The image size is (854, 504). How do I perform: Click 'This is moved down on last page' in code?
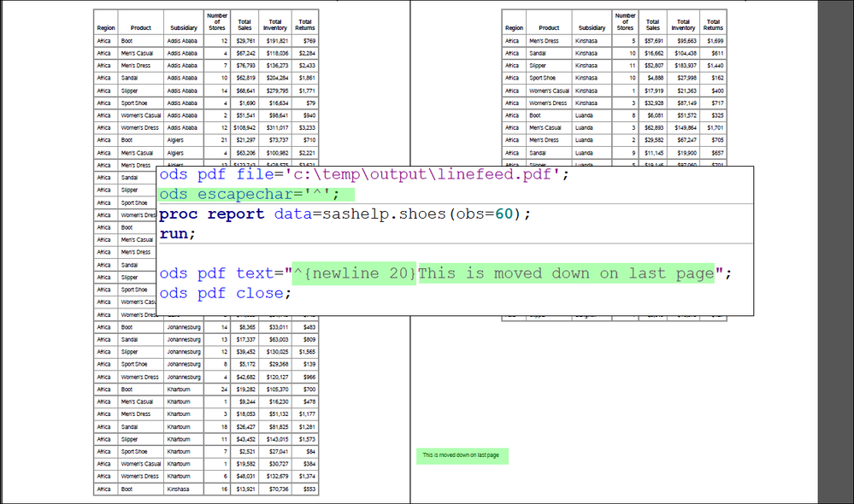click(566, 273)
